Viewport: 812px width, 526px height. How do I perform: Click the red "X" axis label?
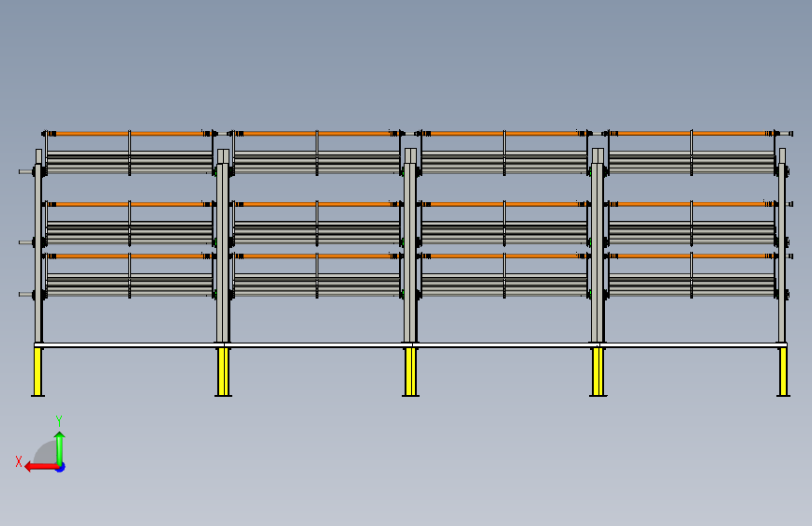tap(19, 461)
